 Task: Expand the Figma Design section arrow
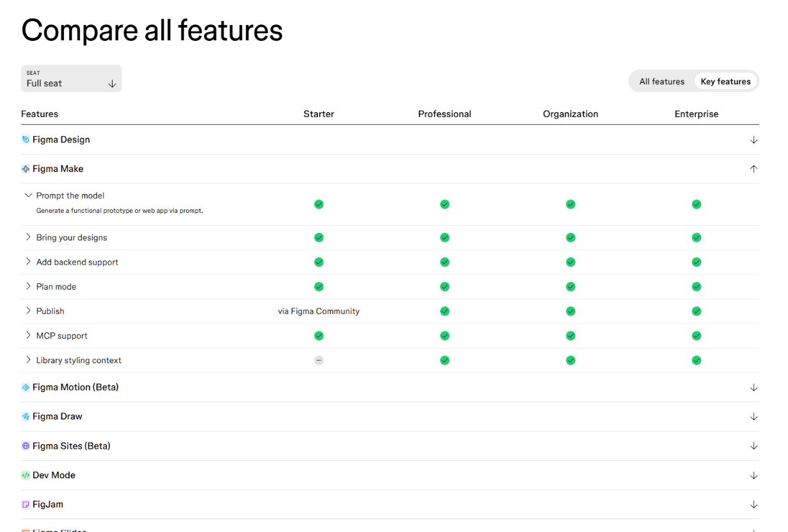coord(753,140)
